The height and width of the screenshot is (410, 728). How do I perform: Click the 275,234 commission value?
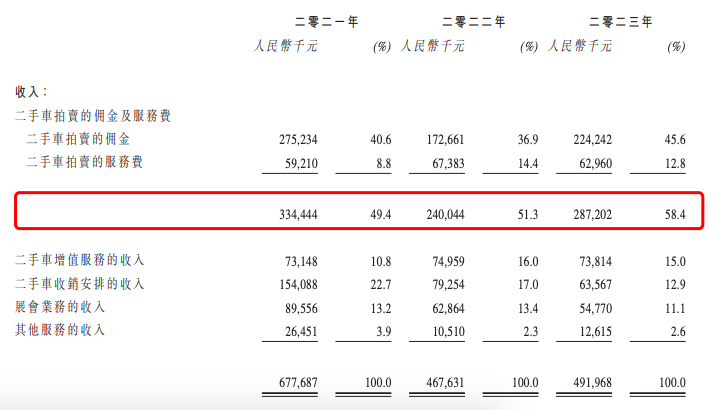point(294,141)
